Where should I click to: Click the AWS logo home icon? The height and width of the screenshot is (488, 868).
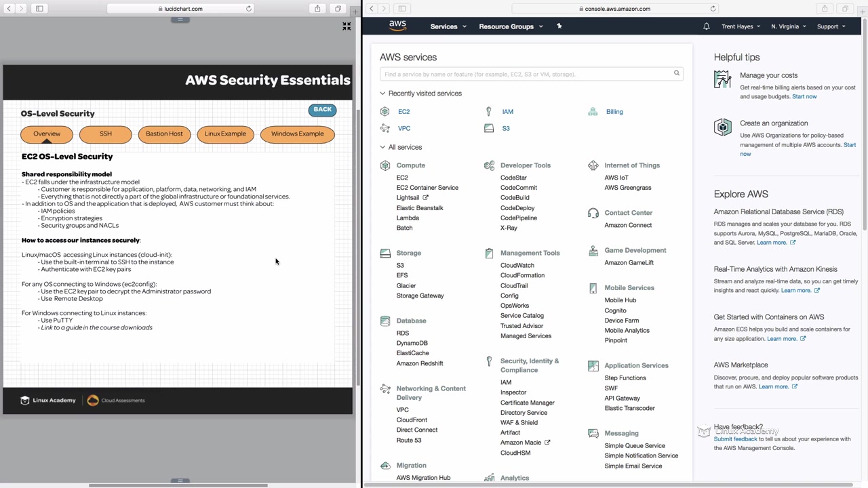397,26
